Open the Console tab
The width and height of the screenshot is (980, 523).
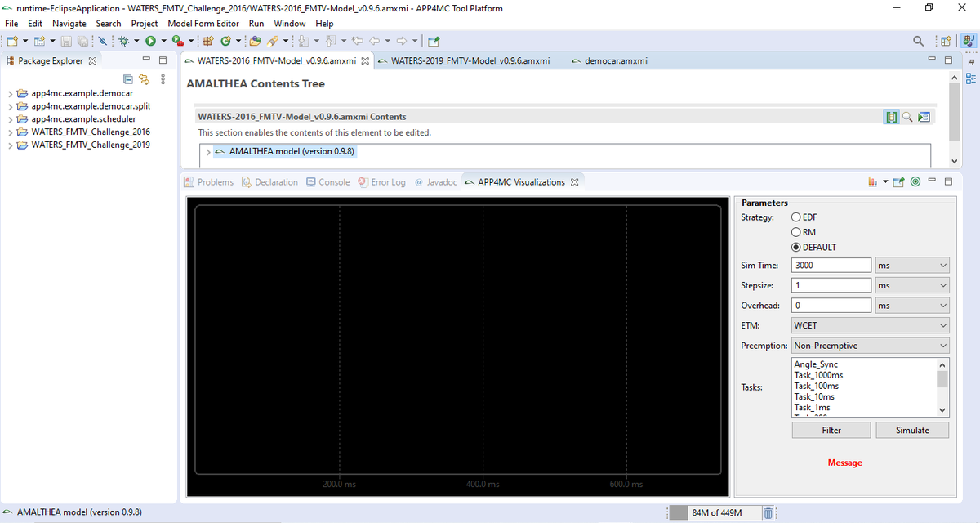(x=327, y=181)
